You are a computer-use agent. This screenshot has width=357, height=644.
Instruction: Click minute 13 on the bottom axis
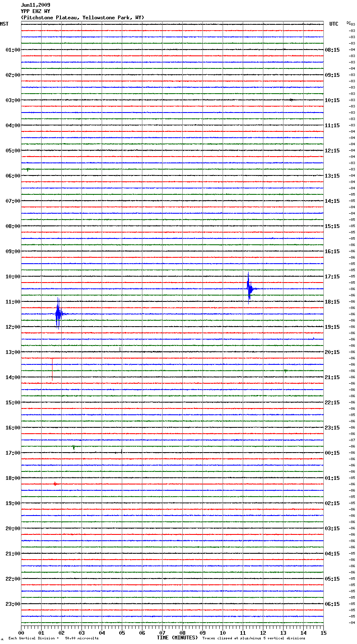283,633
